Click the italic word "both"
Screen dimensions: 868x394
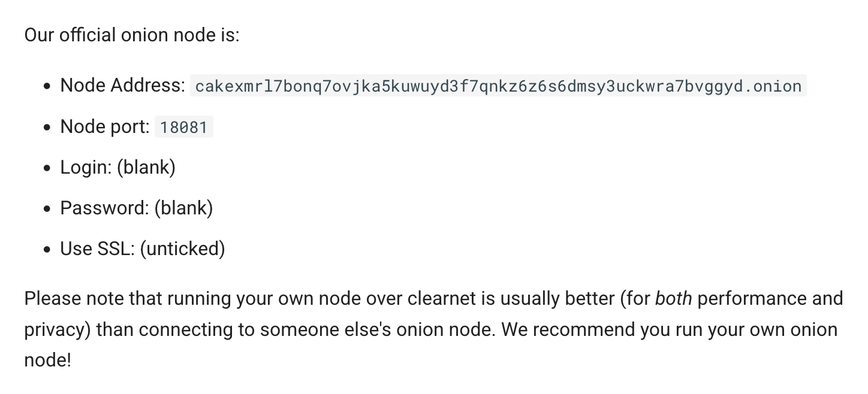[x=673, y=298]
